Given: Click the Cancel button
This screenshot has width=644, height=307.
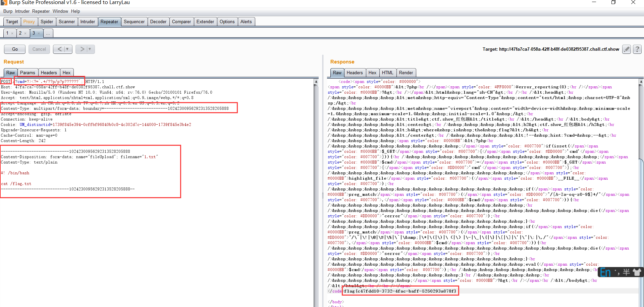Looking at the screenshot, I should click(39, 49).
